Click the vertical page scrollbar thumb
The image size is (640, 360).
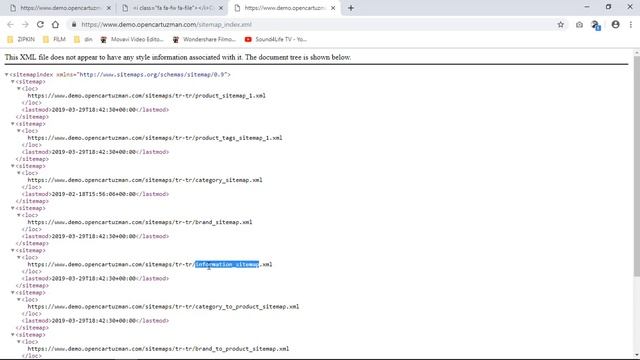(636, 167)
